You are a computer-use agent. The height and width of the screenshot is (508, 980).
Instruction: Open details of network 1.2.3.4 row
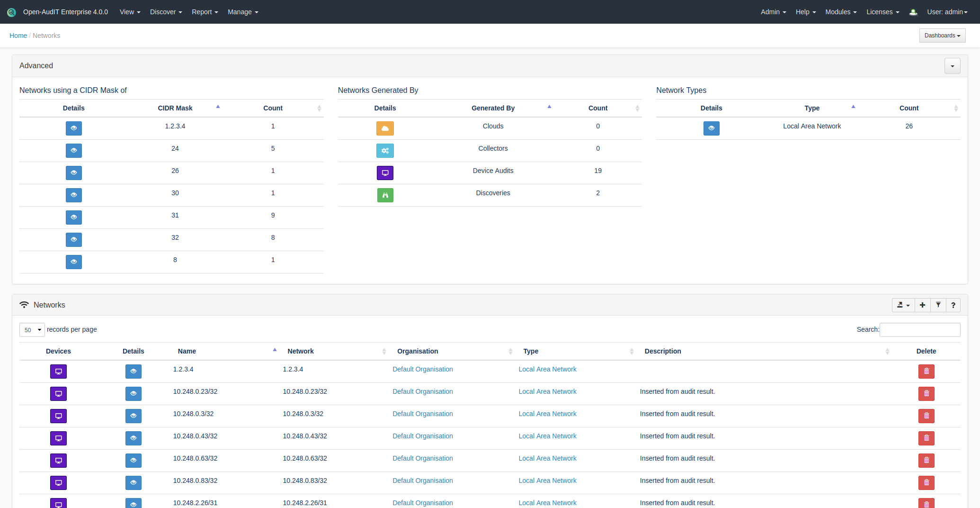pos(133,372)
